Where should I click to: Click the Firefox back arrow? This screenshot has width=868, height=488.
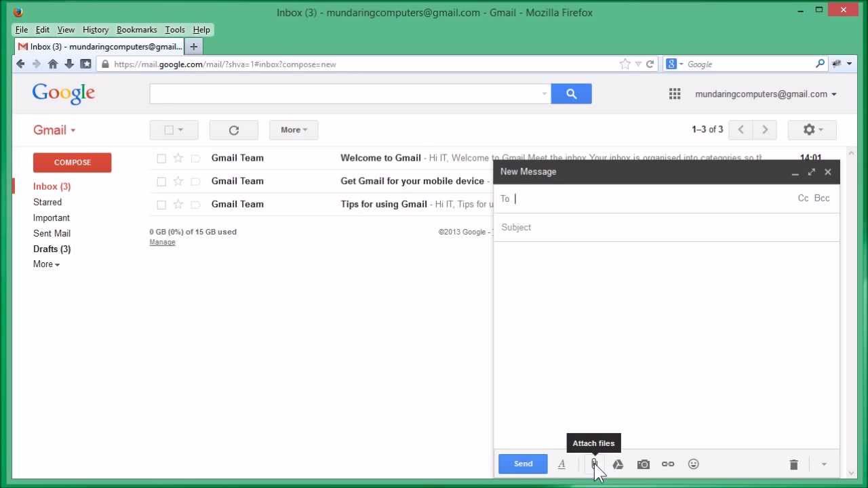click(20, 64)
